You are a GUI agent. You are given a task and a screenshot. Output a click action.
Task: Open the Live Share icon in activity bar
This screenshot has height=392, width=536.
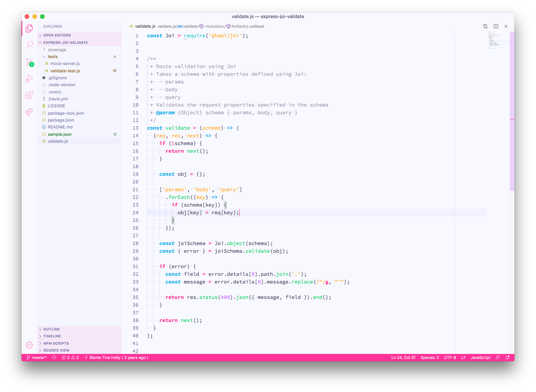click(x=29, y=112)
